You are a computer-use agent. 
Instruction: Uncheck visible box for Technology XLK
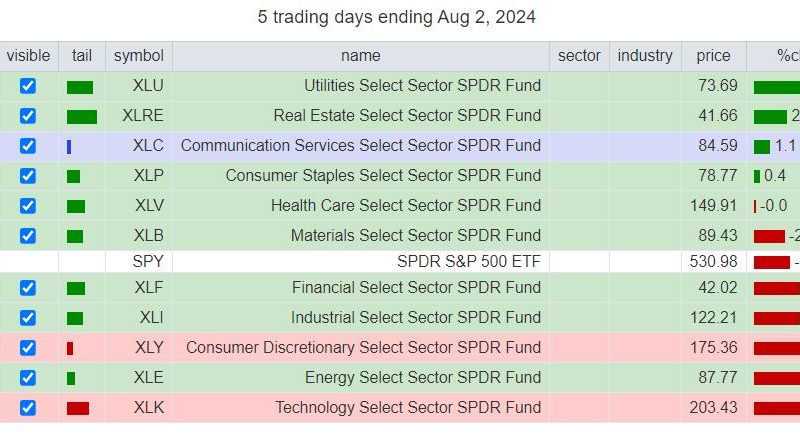click(28, 408)
